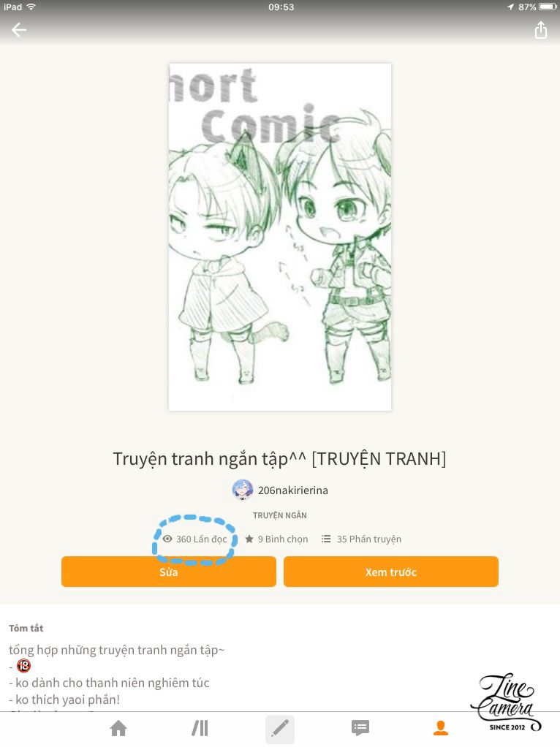The width and height of the screenshot is (560, 747).
Task: Tap the 9 Bình chọn votes count
Action: pos(283,539)
